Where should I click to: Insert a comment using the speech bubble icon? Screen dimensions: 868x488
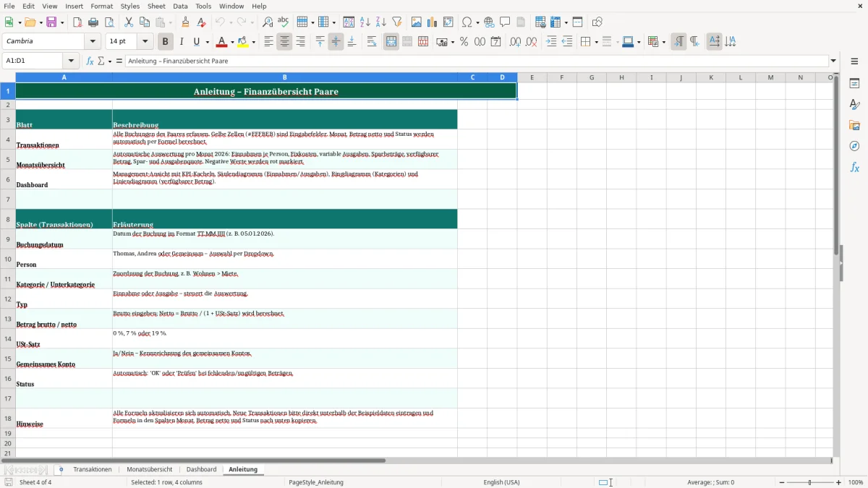pyautogui.click(x=505, y=22)
